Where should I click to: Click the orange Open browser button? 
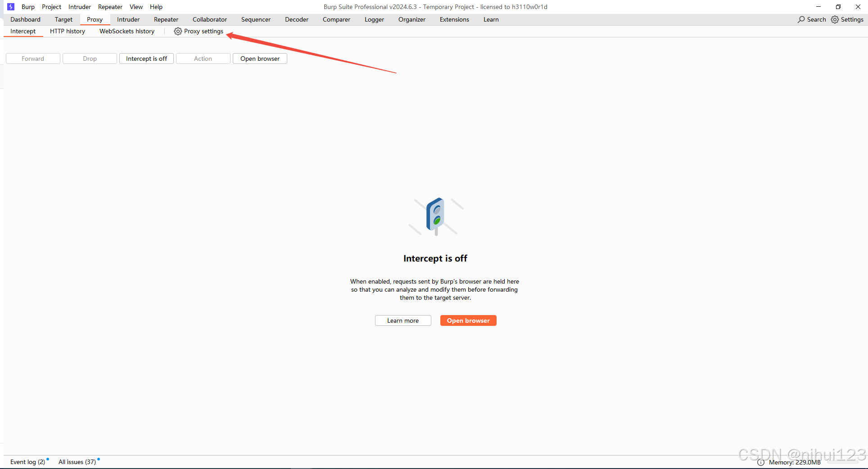pyautogui.click(x=468, y=320)
